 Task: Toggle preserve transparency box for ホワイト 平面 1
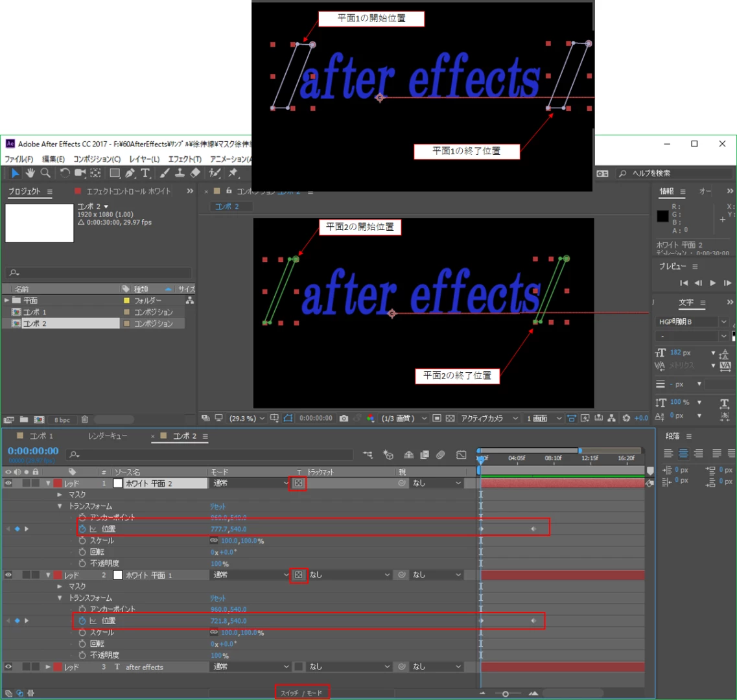[x=298, y=574]
